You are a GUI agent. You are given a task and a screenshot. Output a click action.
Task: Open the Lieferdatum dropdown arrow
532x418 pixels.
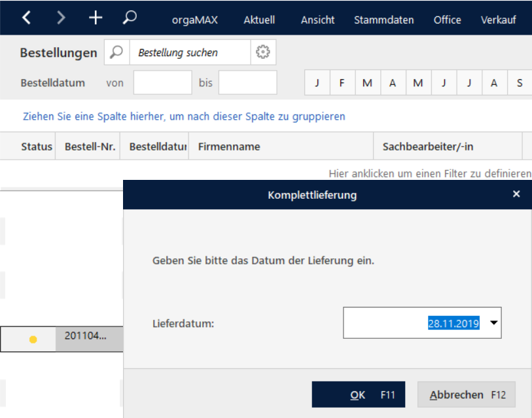click(x=493, y=322)
